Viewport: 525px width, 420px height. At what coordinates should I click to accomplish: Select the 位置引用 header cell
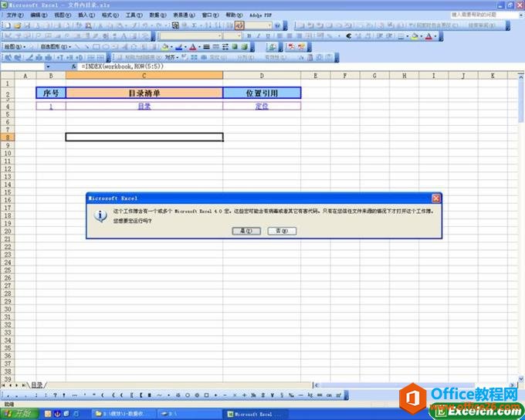pos(262,93)
